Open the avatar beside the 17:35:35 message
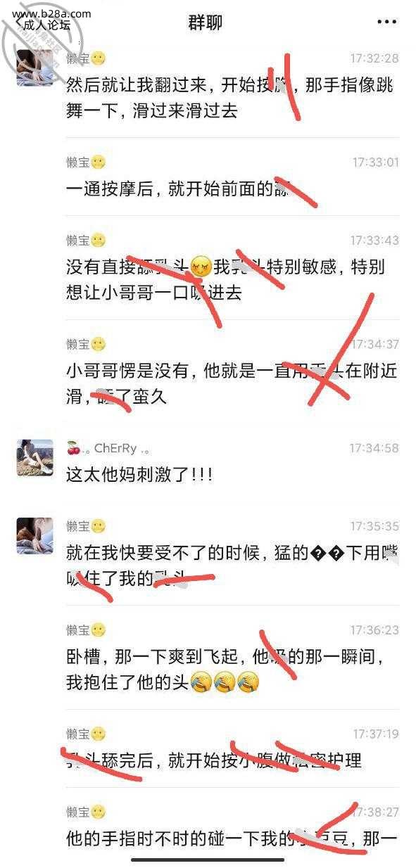 tap(34, 535)
